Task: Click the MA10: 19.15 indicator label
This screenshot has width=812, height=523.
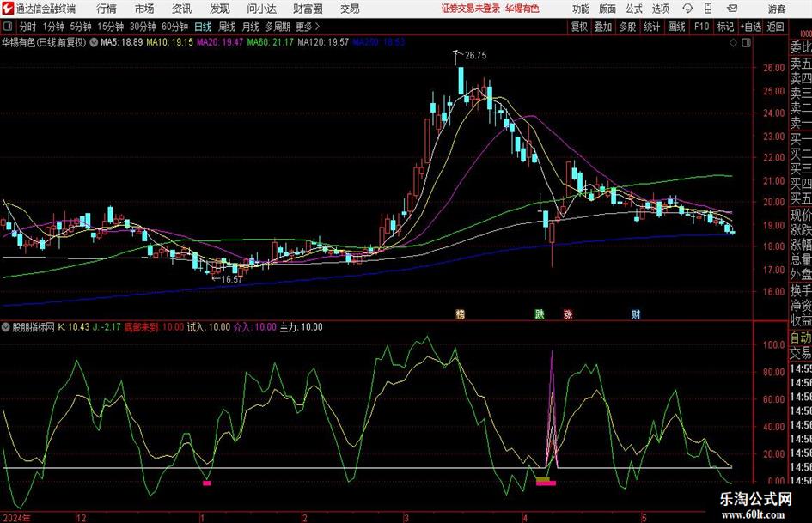Action: pyautogui.click(x=170, y=42)
